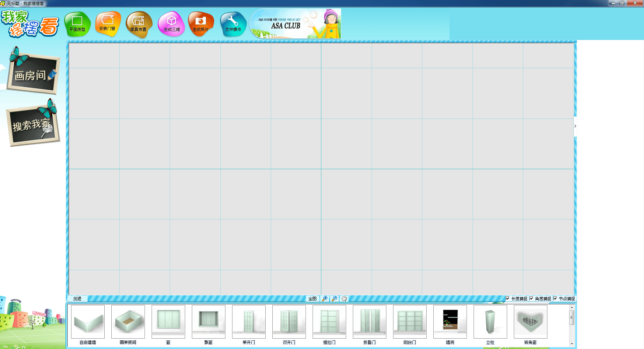Click the 生成照片 camera icon

coord(201,23)
